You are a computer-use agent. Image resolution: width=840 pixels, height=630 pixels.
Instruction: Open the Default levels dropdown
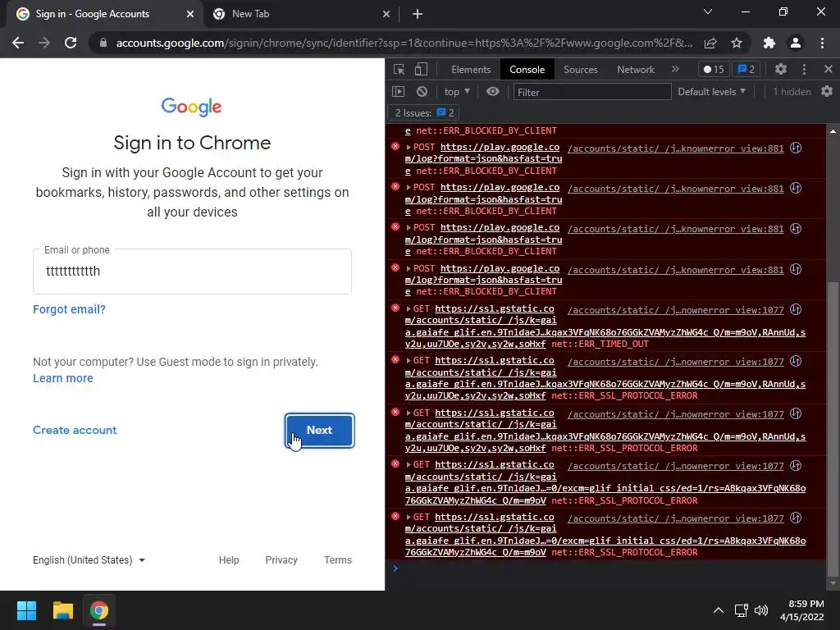711,92
